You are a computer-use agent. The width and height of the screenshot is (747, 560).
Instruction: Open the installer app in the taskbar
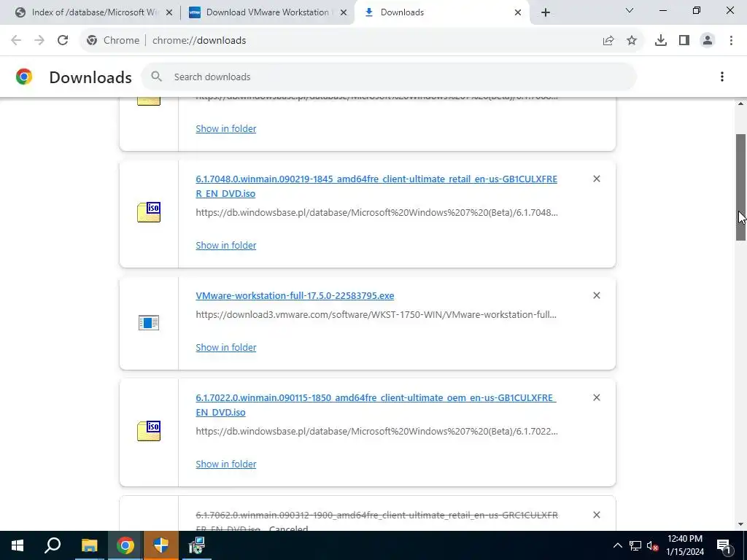point(196,545)
